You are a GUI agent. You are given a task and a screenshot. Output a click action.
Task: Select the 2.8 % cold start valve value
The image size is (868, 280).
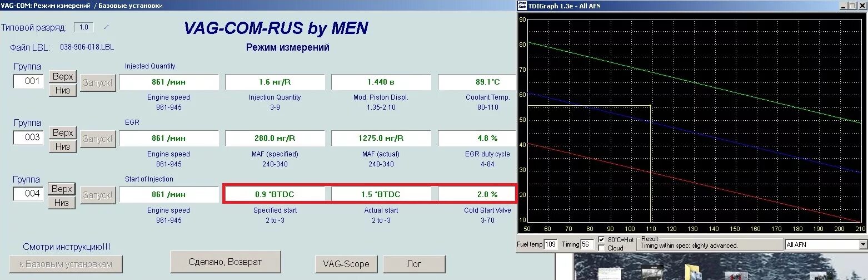coord(476,194)
